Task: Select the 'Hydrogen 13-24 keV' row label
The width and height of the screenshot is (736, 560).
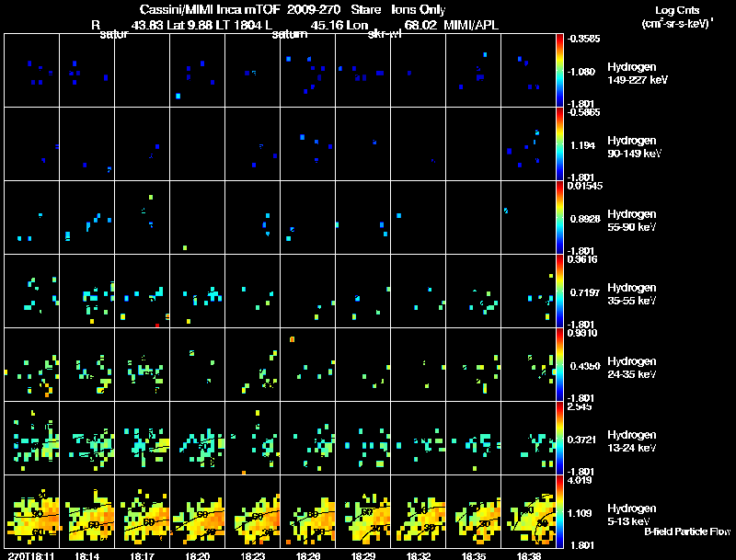Action: click(x=632, y=441)
